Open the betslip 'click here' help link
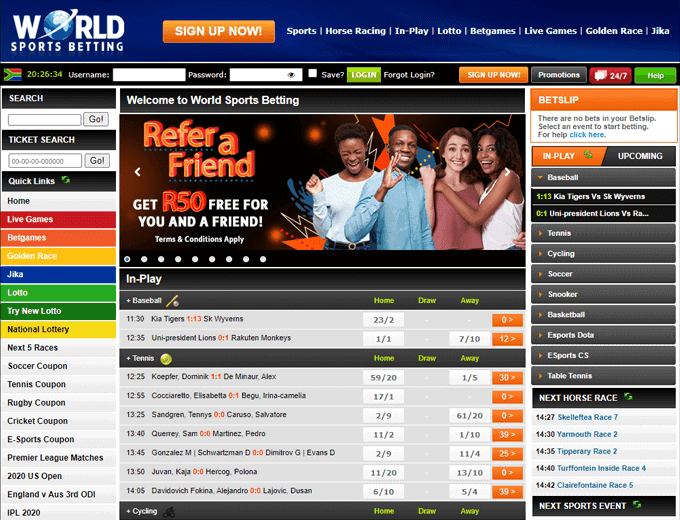The width and height of the screenshot is (680, 520). click(x=587, y=135)
